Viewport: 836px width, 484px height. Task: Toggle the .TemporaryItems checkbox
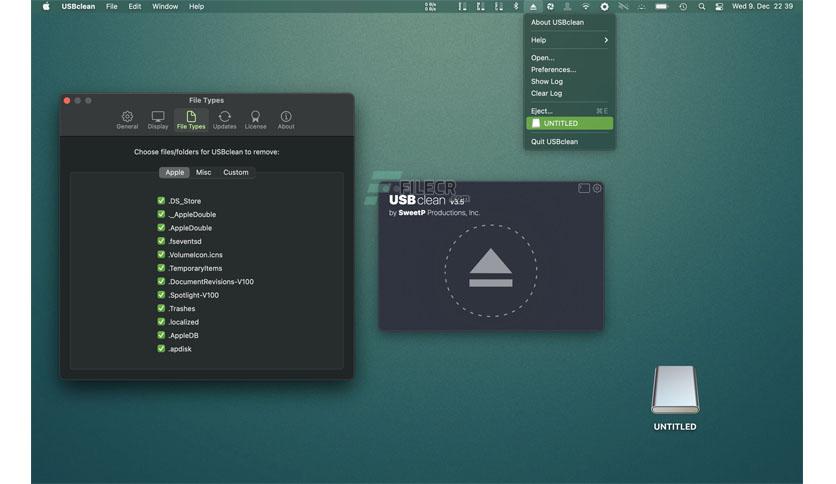(161, 268)
